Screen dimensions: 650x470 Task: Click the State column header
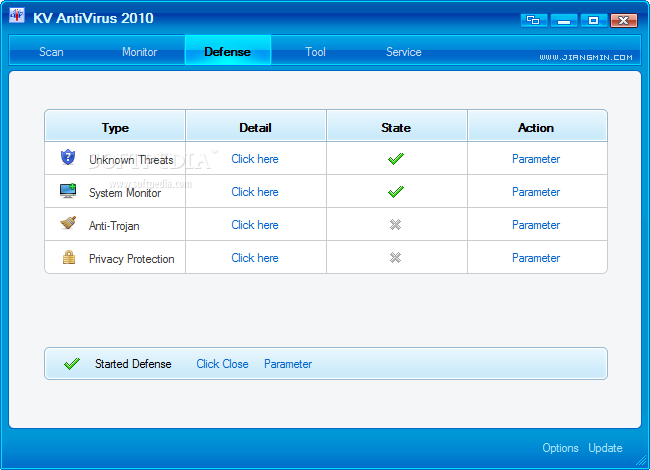[396, 127]
